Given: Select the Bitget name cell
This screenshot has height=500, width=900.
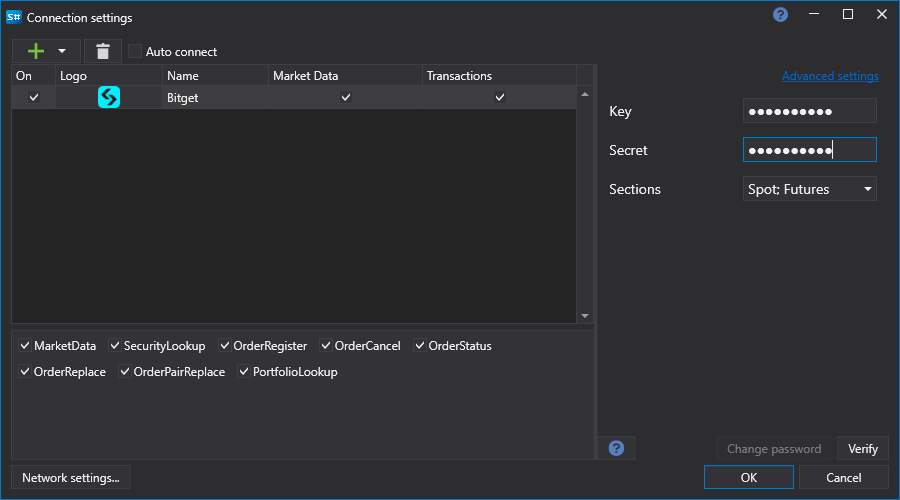Looking at the screenshot, I should (215, 98).
